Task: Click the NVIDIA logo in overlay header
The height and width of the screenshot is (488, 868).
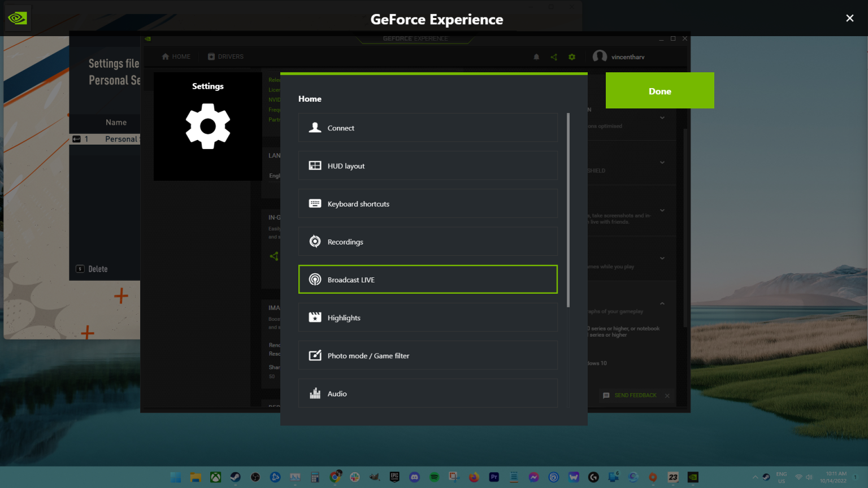Action: point(17,18)
